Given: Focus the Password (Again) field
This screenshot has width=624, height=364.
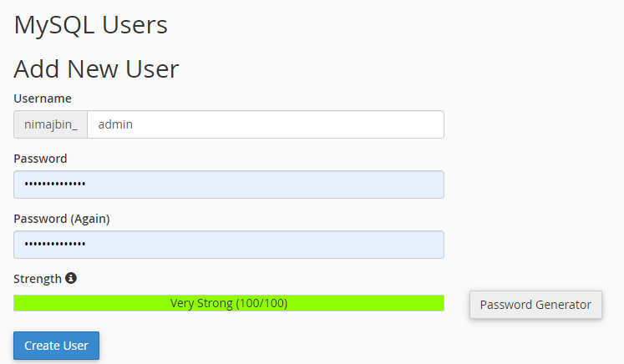Looking at the screenshot, I should 229,245.
